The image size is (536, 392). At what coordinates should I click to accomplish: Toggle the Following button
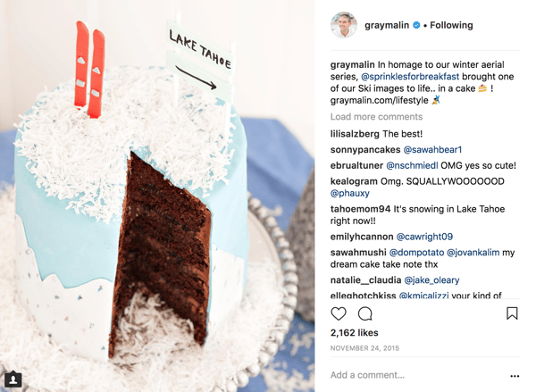coord(451,25)
